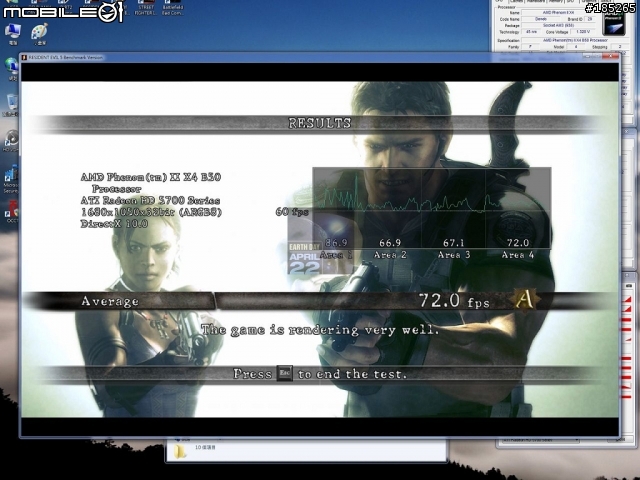Click Resident Evil 5 benchmark title bar icon
640x480 pixels.
click(24, 58)
